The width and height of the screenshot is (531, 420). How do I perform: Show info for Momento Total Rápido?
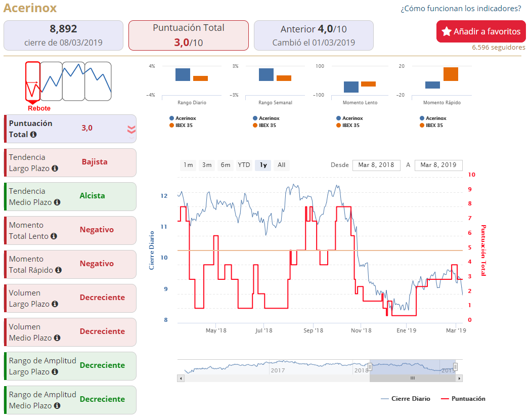pyautogui.click(x=59, y=270)
